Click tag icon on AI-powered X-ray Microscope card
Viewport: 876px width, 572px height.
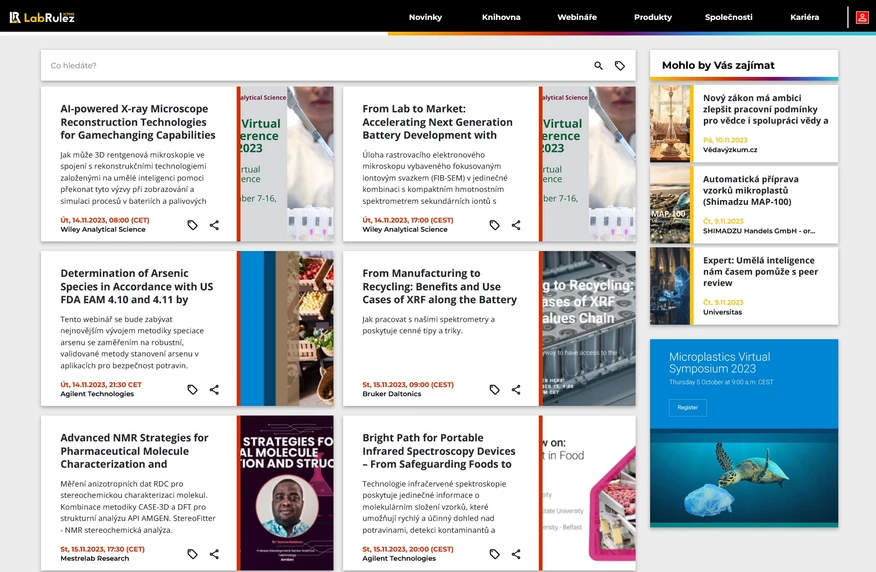(x=192, y=225)
